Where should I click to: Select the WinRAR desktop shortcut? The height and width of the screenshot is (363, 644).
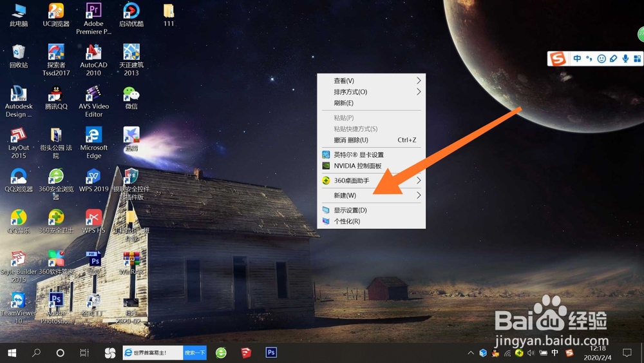131,264
